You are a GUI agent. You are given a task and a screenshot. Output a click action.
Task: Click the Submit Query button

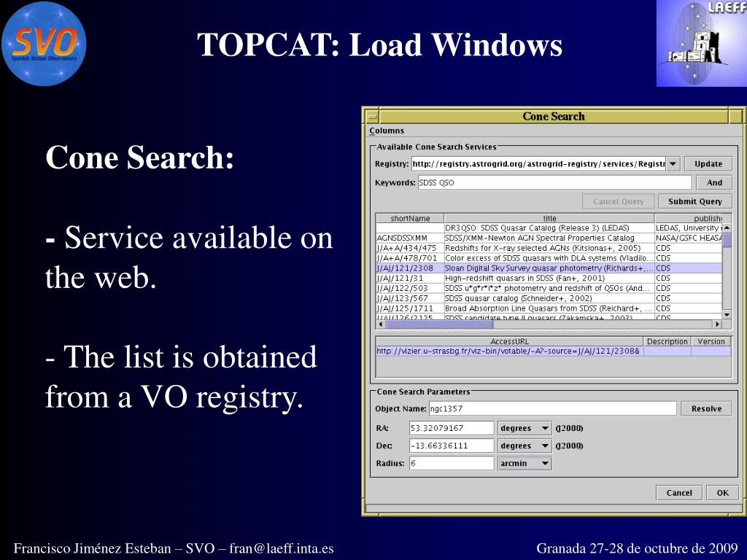pos(695,201)
